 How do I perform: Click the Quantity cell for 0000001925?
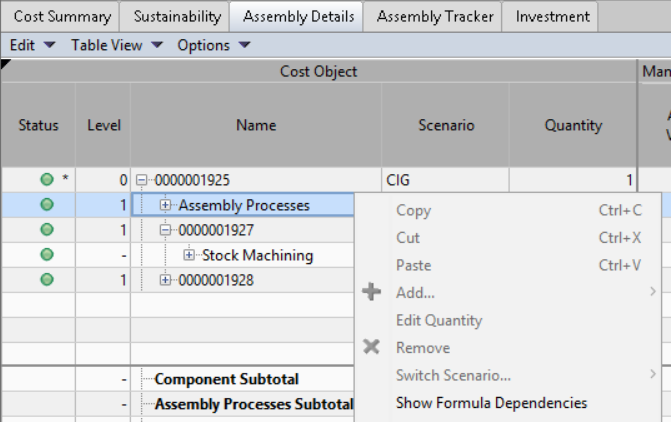(x=573, y=180)
